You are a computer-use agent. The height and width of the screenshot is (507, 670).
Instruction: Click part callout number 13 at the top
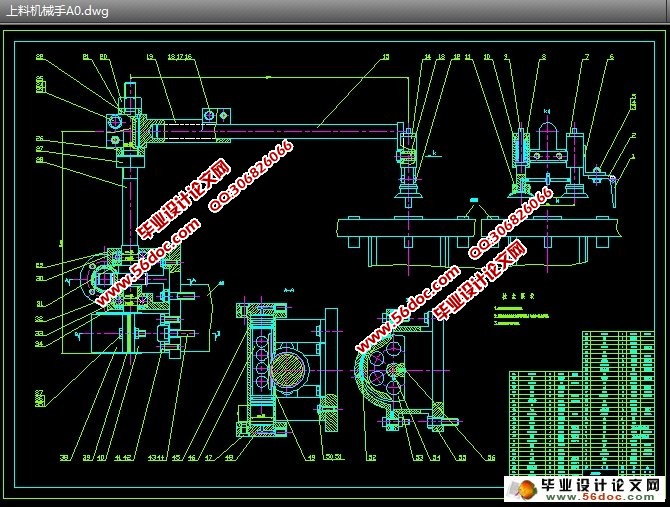click(x=149, y=58)
